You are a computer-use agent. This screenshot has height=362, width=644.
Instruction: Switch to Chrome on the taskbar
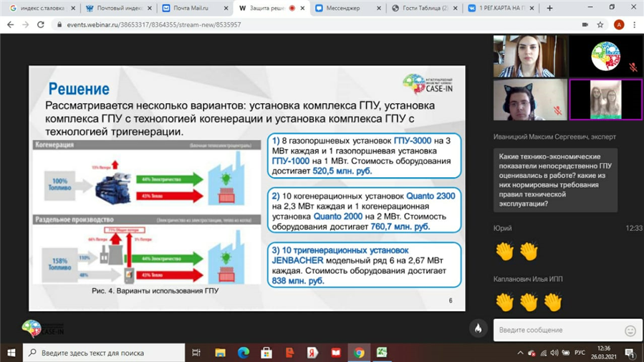click(x=359, y=353)
